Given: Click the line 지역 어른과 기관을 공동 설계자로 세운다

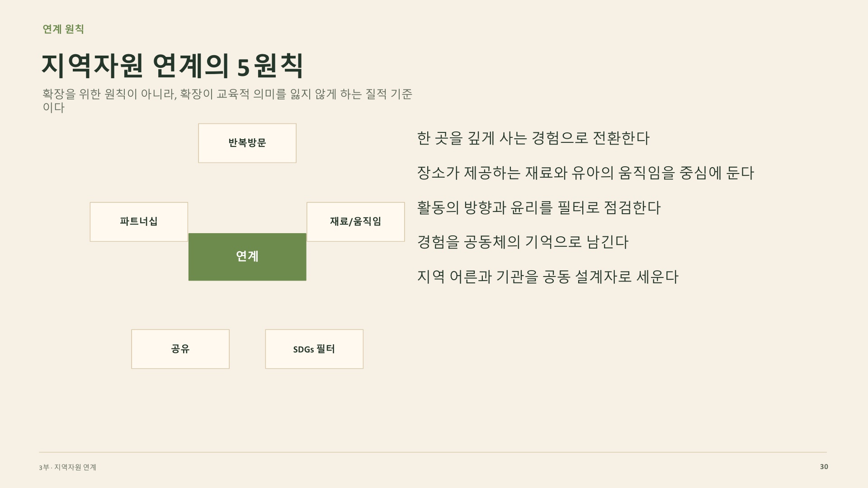Looking at the screenshot, I should click(x=547, y=277).
